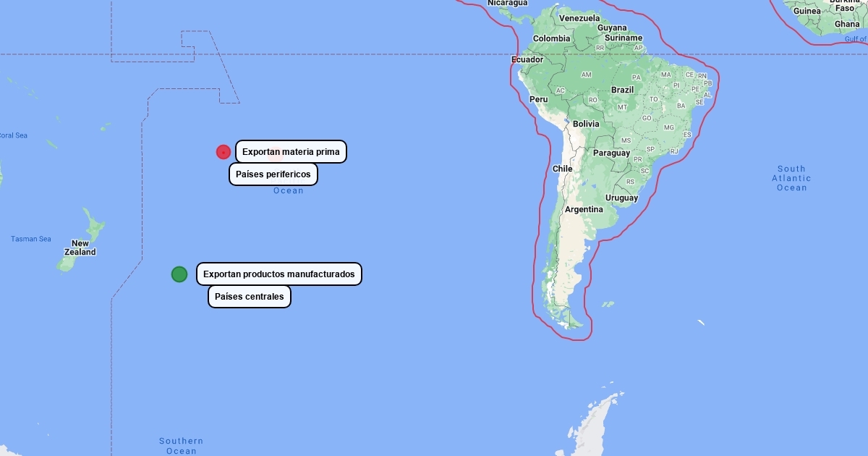
Task: Click the Venezuela country label
Action: [579, 18]
